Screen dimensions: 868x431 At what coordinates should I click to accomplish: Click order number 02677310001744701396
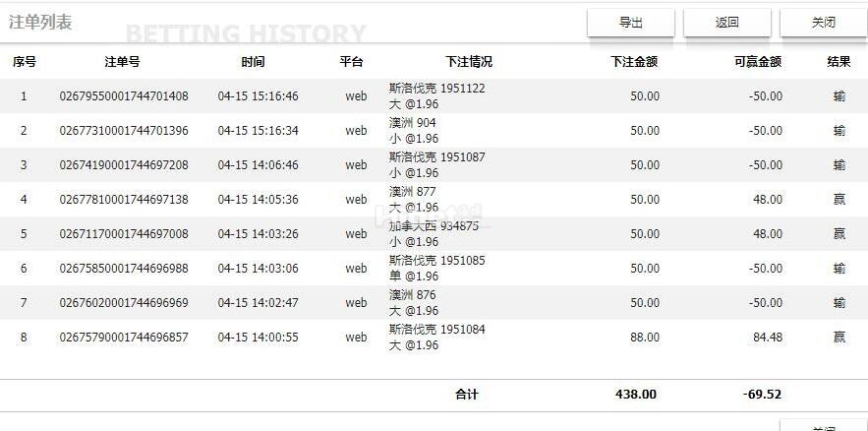tap(124, 131)
